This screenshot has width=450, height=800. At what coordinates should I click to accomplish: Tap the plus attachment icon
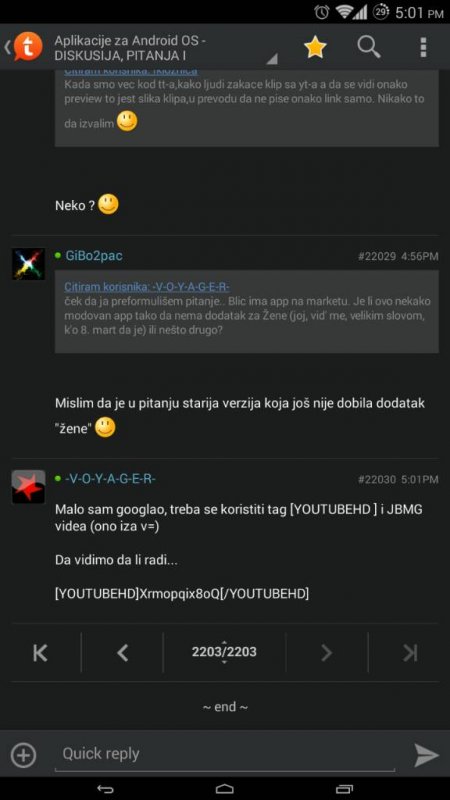pos(23,755)
